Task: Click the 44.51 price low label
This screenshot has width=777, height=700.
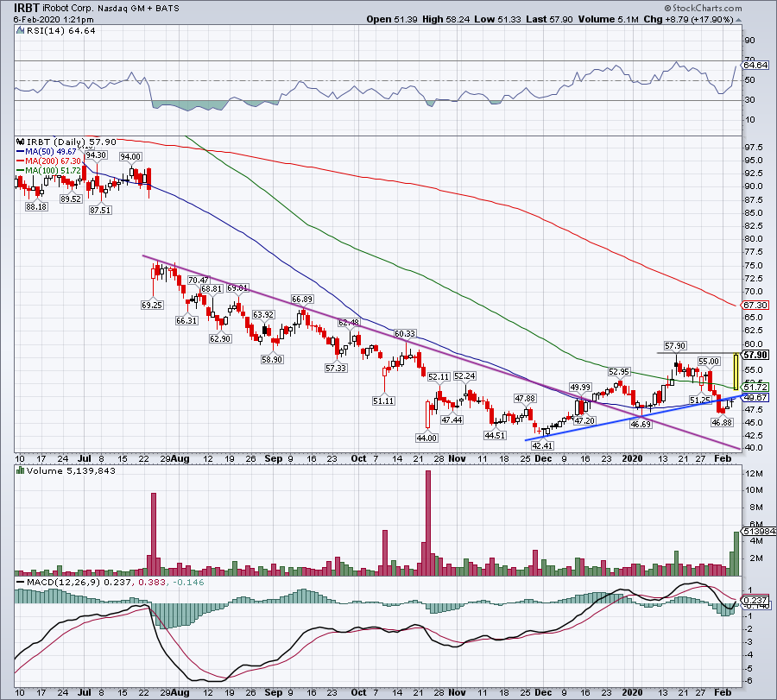Action: pos(495,436)
